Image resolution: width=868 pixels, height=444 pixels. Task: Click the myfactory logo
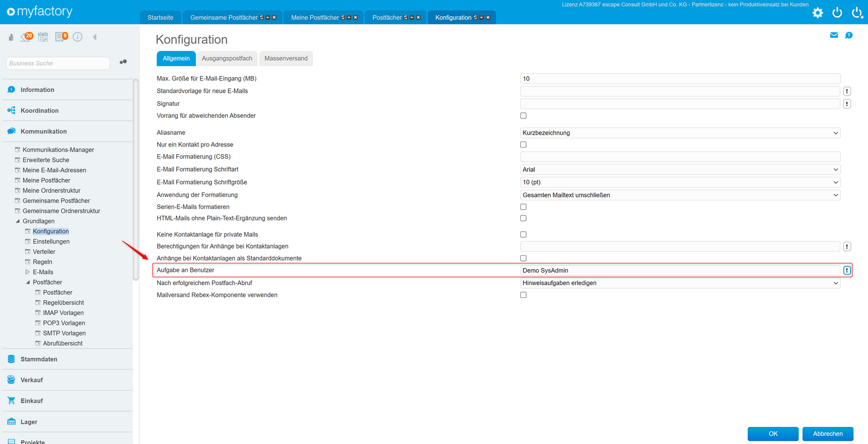click(x=40, y=11)
